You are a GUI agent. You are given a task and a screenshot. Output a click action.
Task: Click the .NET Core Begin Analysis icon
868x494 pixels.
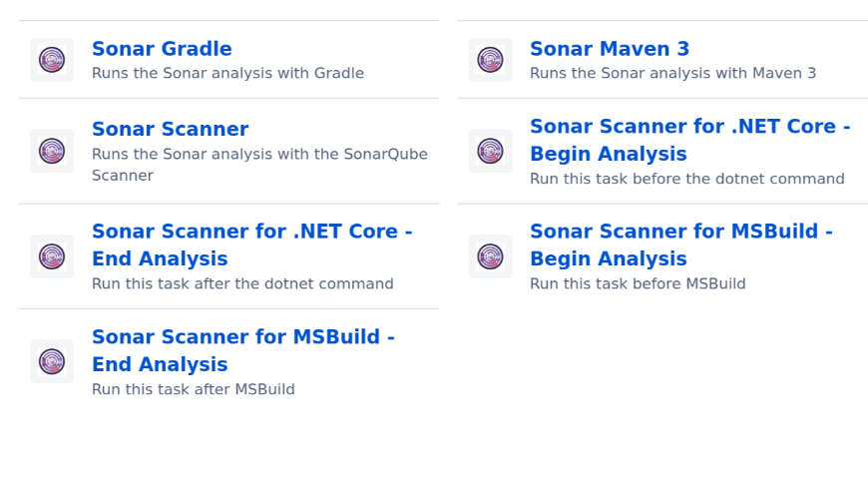pyautogui.click(x=491, y=151)
